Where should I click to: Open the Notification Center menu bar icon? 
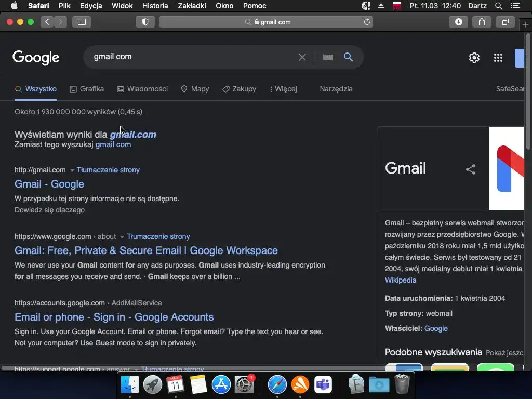pyautogui.click(x=515, y=6)
